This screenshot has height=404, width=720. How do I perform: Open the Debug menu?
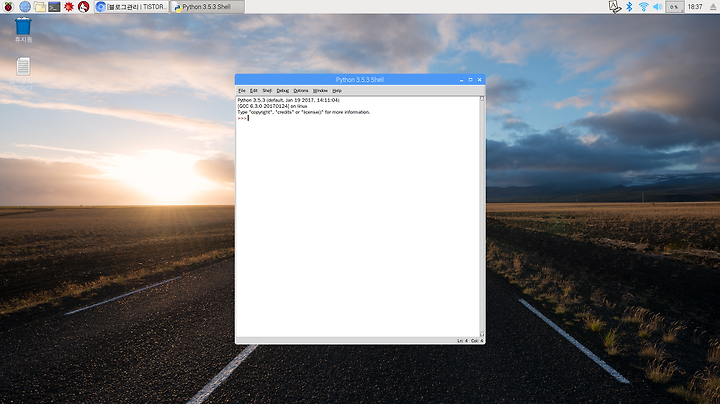[x=282, y=91]
